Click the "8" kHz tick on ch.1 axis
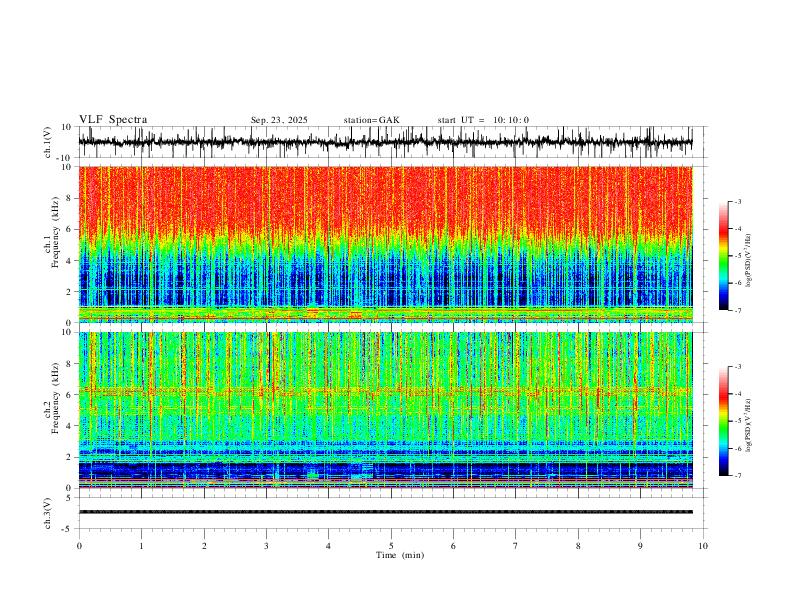The image size is (792, 612). (70, 198)
